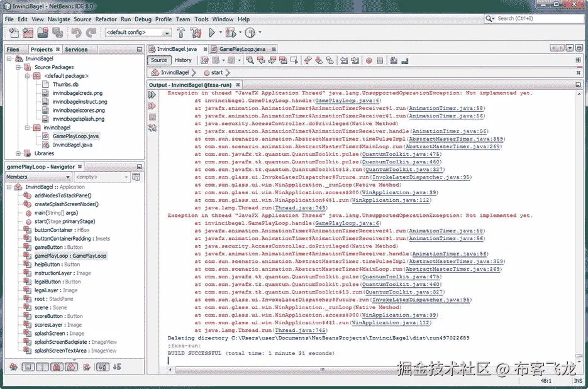Click the History view button
The height and width of the screenshot is (389, 588).
click(x=183, y=60)
